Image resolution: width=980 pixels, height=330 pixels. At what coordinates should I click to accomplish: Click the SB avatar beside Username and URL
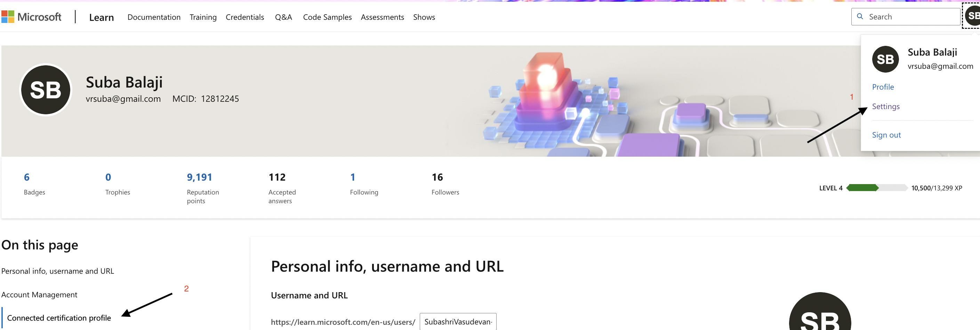pos(820,311)
